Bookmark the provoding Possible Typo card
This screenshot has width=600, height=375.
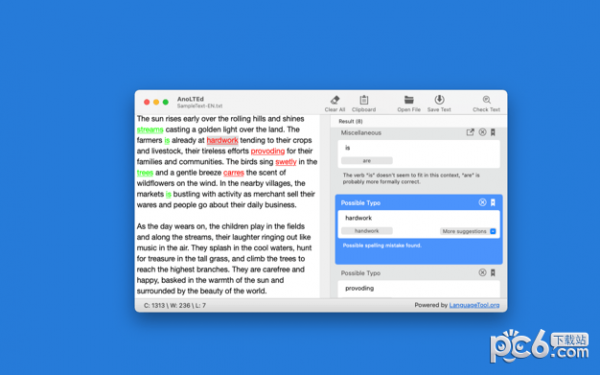pyautogui.click(x=493, y=272)
